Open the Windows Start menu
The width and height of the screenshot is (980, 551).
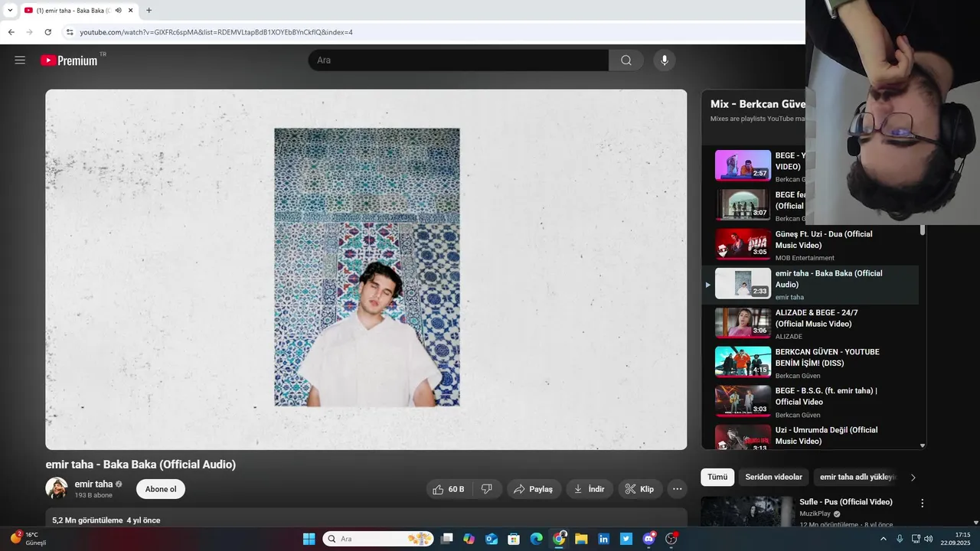coord(309,539)
